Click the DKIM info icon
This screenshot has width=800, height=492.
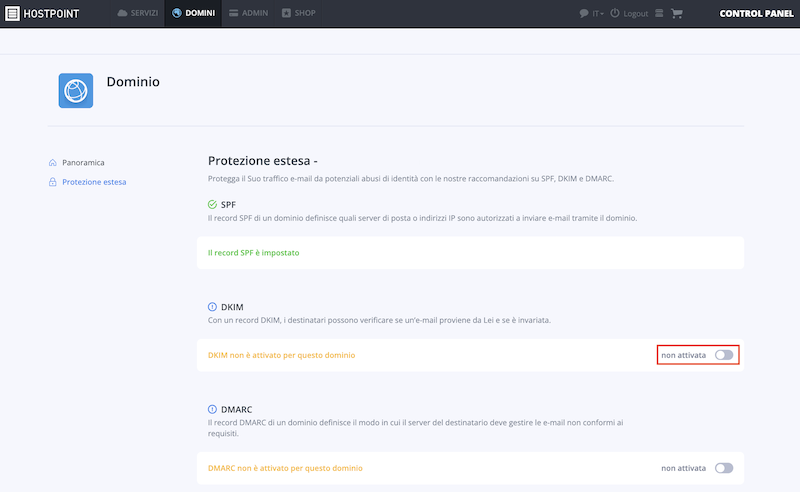pos(212,307)
